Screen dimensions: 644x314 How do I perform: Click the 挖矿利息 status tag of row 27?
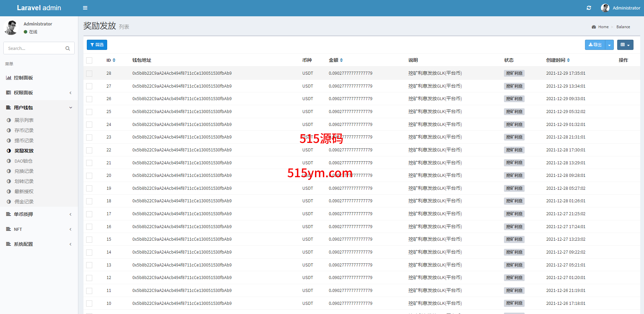pos(514,86)
